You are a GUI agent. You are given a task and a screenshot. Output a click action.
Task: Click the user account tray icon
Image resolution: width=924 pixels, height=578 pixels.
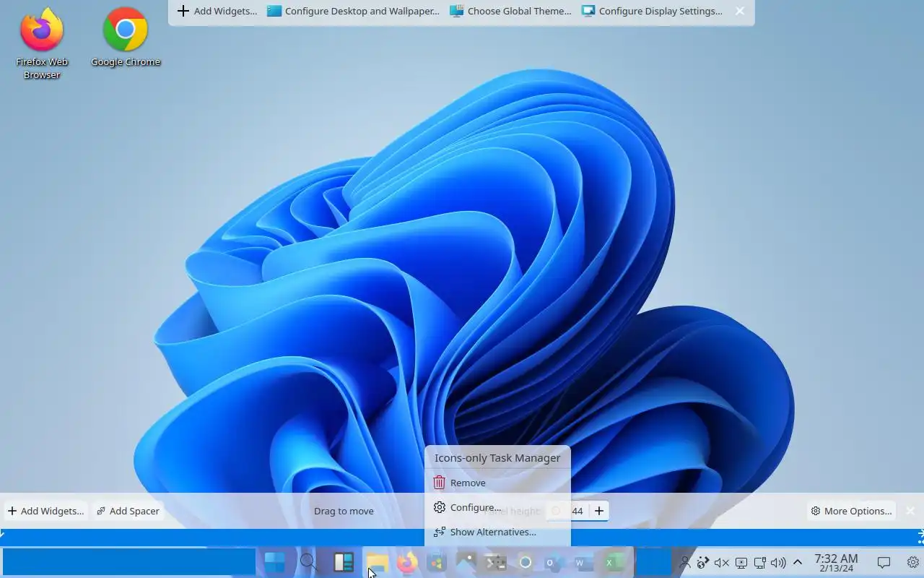tap(685, 562)
